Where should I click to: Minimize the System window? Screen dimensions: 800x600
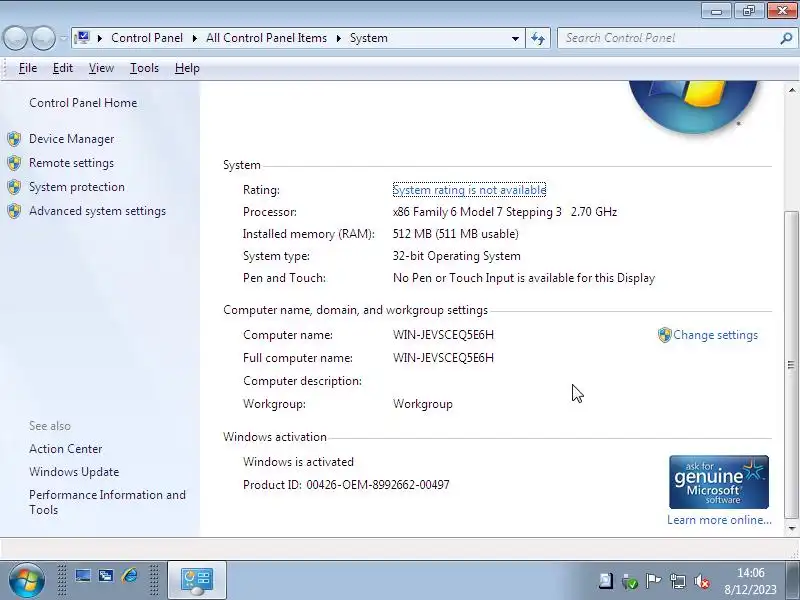[x=717, y=10]
